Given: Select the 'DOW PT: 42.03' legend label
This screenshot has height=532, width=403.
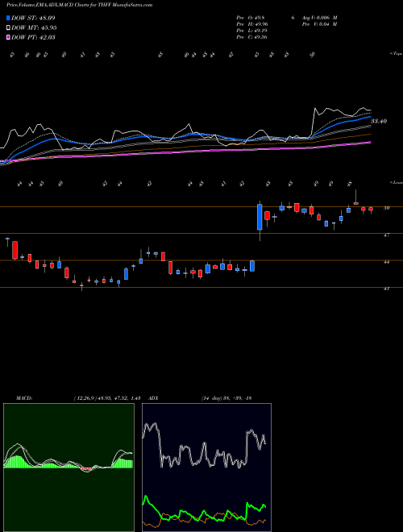Looking at the screenshot, I should coord(33,37).
